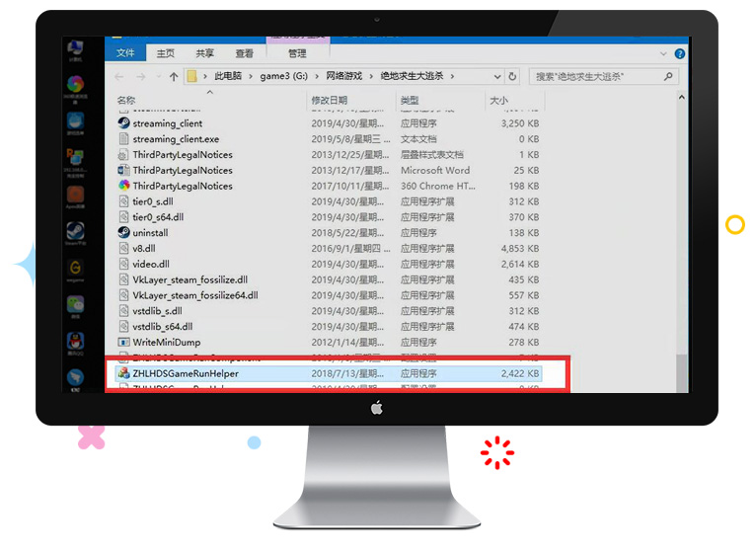Click the refresh button beside address bar
756x554 pixels.
[x=512, y=76]
